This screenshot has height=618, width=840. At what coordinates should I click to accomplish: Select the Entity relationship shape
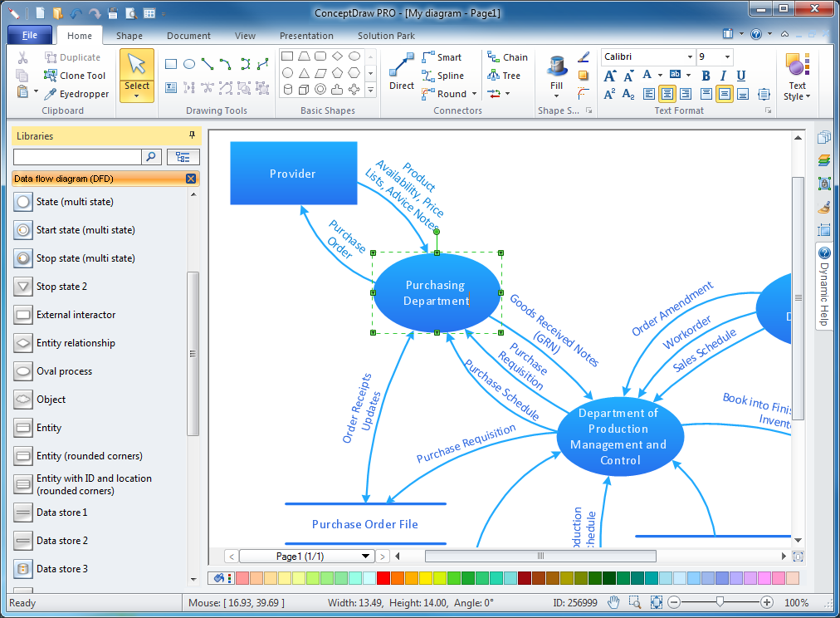click(x=64, y=343)
